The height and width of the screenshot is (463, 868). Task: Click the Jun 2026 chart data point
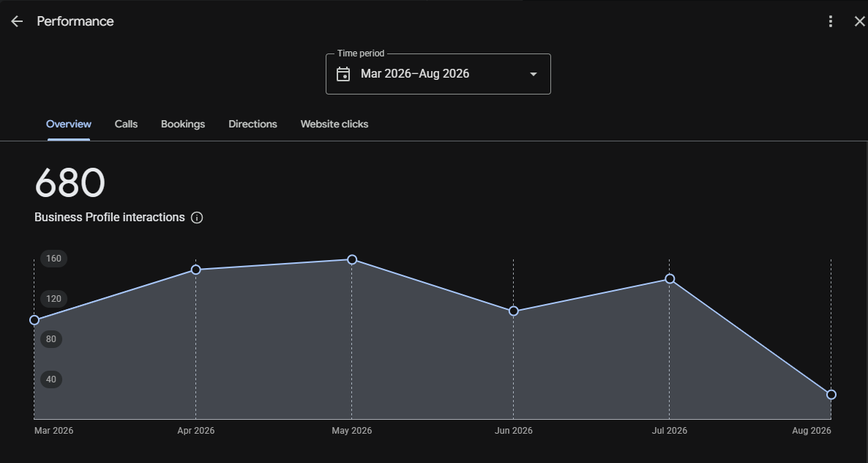click(513, 311)
